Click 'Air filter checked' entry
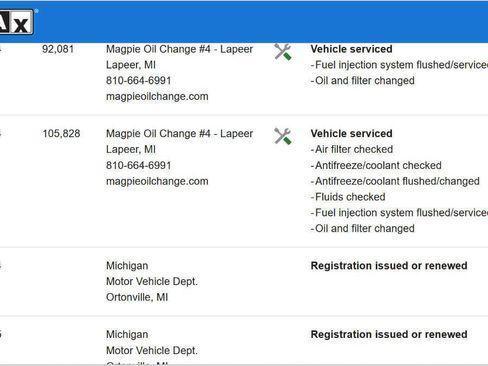The height and width of the screenshot is (366, 488). (352, 149)
